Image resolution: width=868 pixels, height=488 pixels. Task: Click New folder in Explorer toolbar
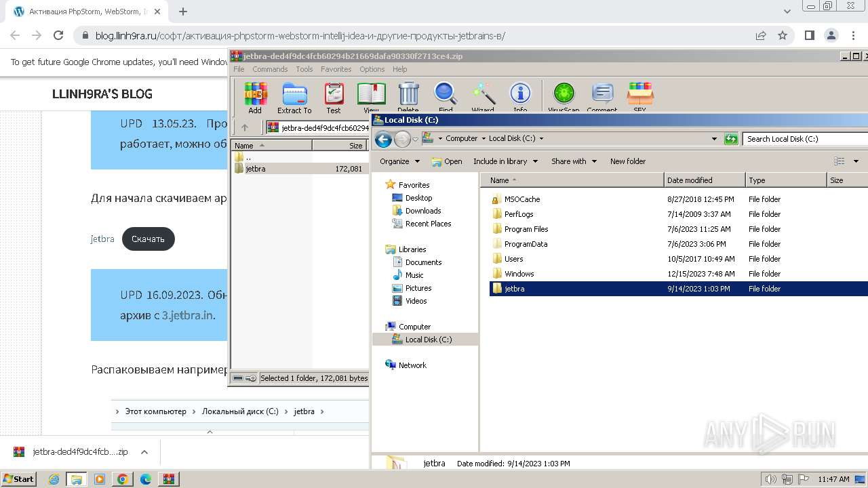(628, 161)
